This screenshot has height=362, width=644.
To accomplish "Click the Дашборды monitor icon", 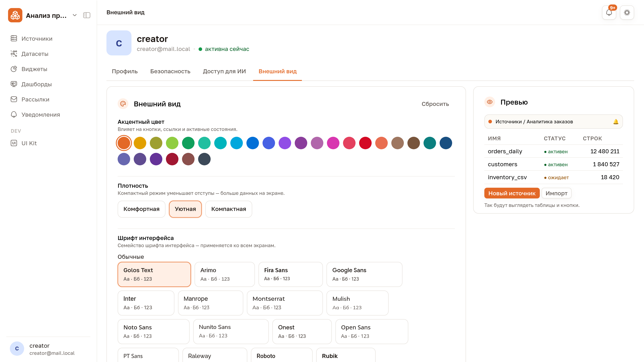I will pos(14,84).
